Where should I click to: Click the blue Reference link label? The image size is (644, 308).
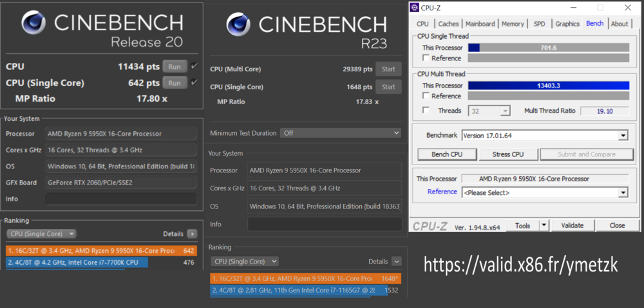coord(442,192)
